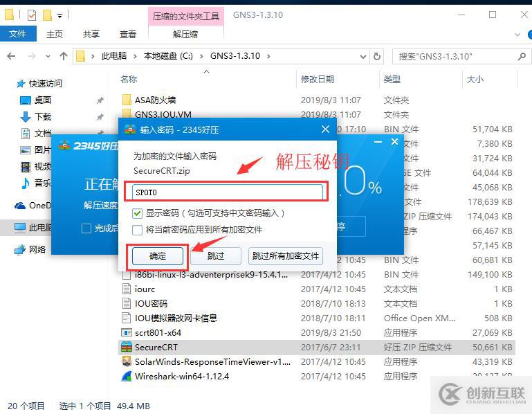This screenshot has height=414, width=532.
Task: Open 视频 film icon in sidebar
Action: [26, 166]
